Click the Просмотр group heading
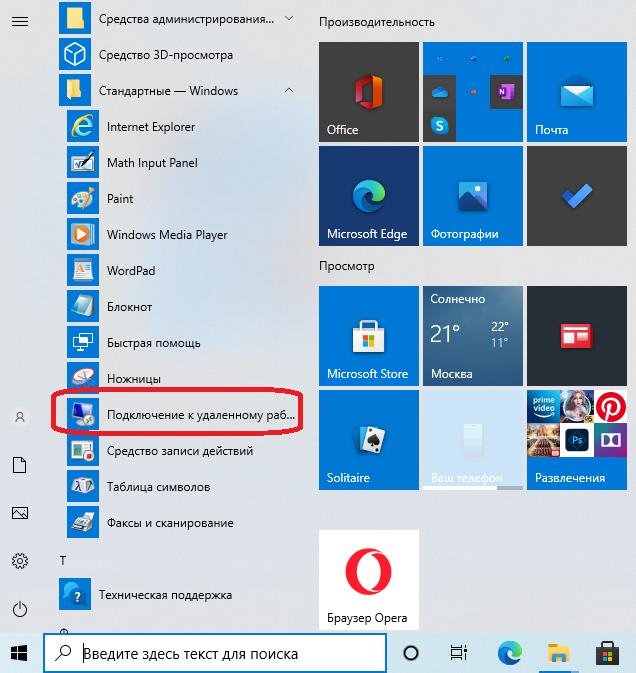The image size is (636, 673). 347,266
